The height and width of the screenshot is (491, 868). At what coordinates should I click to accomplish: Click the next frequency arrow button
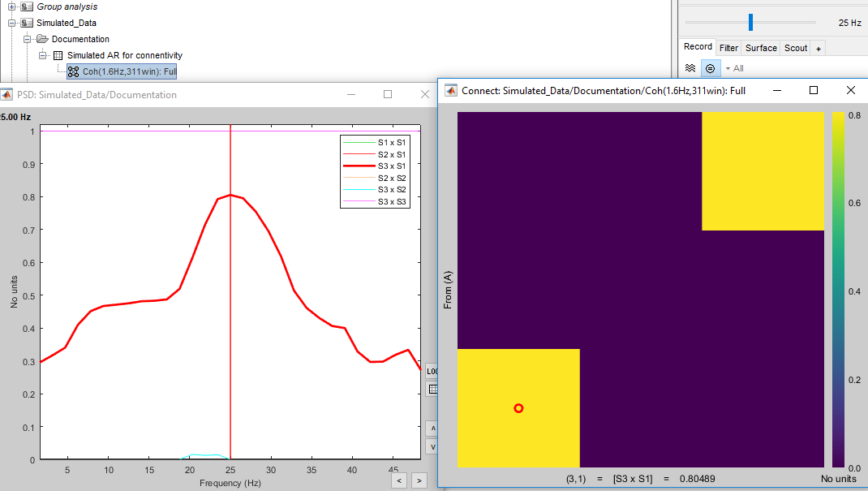click(x=419, y=480)
